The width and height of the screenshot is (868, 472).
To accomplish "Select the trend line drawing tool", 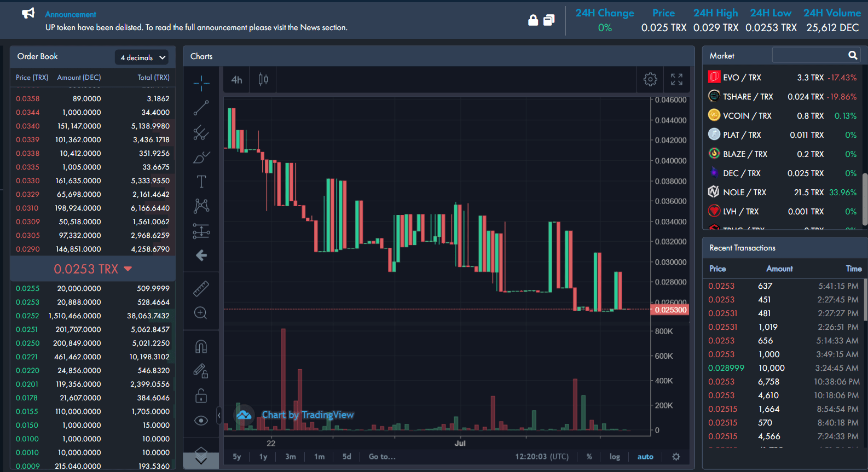I will tap(201, 108).
